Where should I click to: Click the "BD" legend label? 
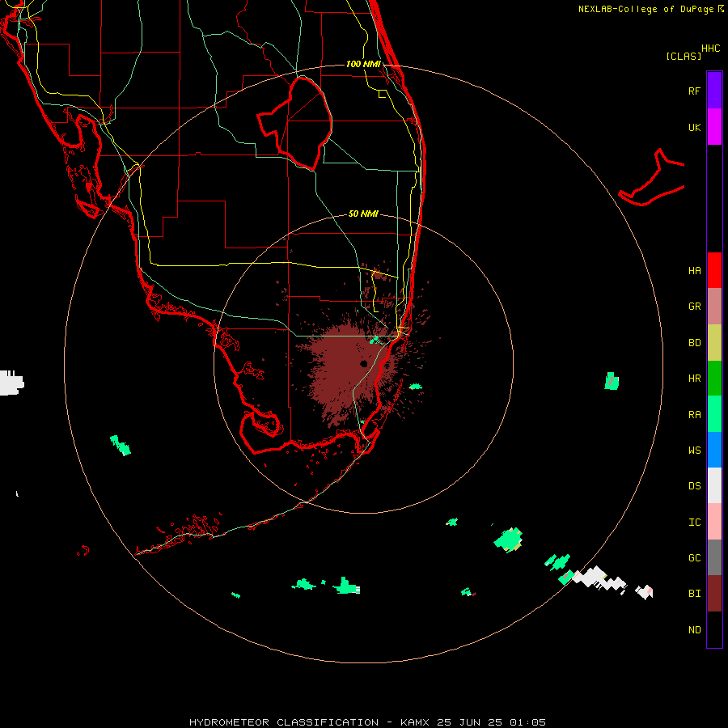point(694,343)
